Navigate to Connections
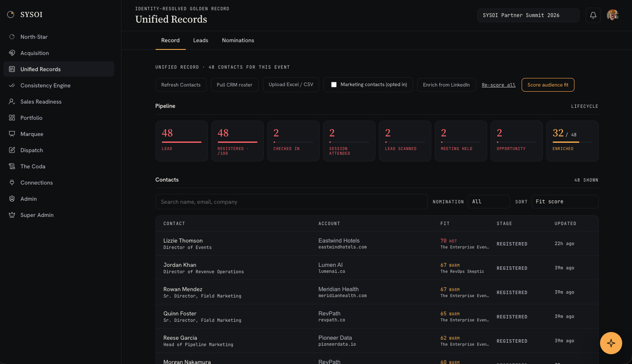Screen dimensions: 632x364 (59, 182)
